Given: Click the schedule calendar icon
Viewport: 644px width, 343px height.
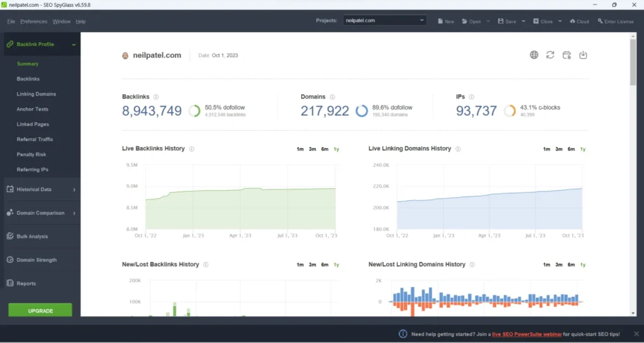Looking at the screenshot, I should pyautogui.click(x=567, y=55).
